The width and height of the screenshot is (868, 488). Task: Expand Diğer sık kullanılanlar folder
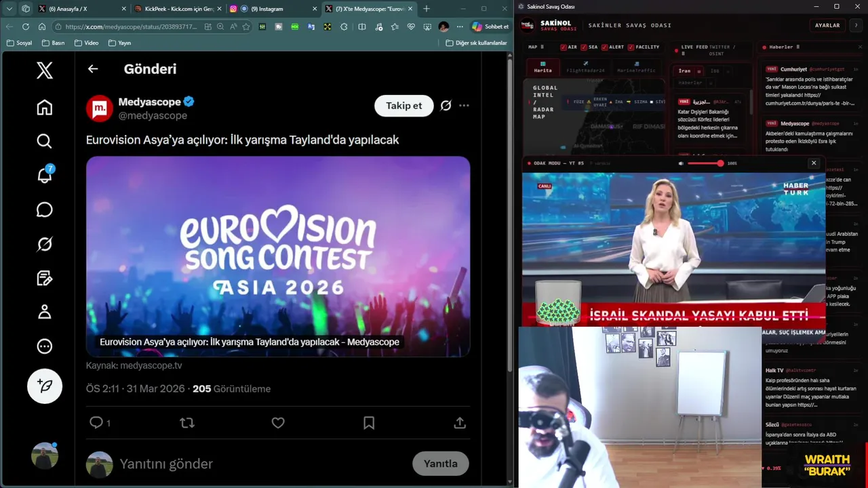[476, 43]
